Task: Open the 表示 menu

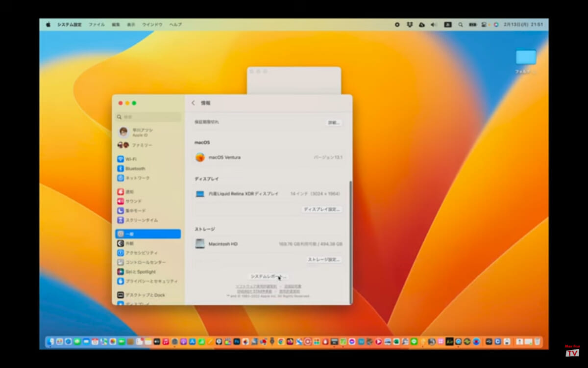Action: pos(131,25)
